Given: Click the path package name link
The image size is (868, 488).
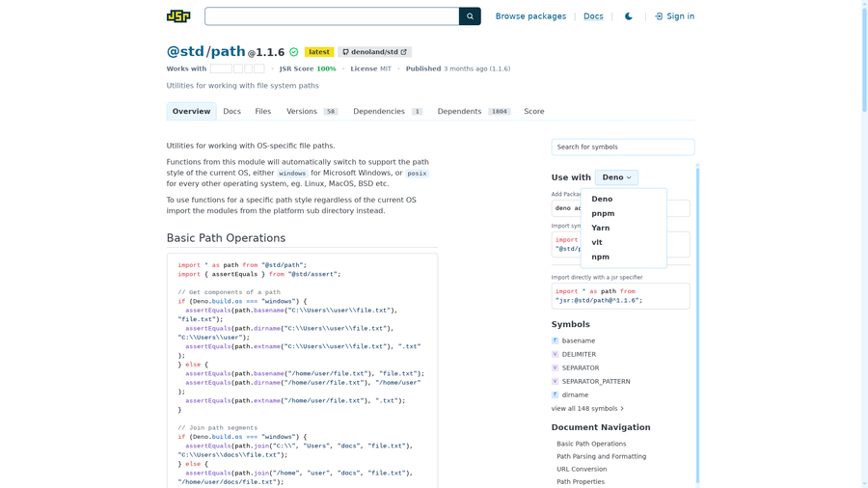Looking at the screenshot, I should pos(228,51).
